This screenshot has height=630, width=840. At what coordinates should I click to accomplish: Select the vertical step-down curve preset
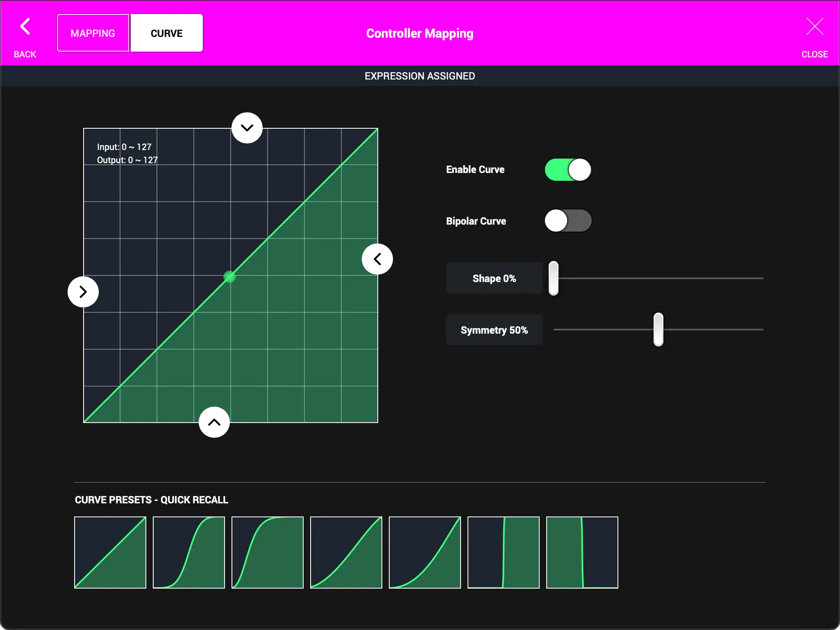pyautogui.click(x=582, y=553)
